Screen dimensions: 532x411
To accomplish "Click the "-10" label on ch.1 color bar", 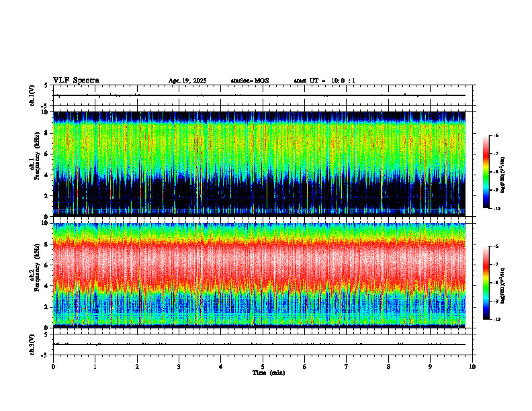I will pyautogui.click(x=496, y=209).
